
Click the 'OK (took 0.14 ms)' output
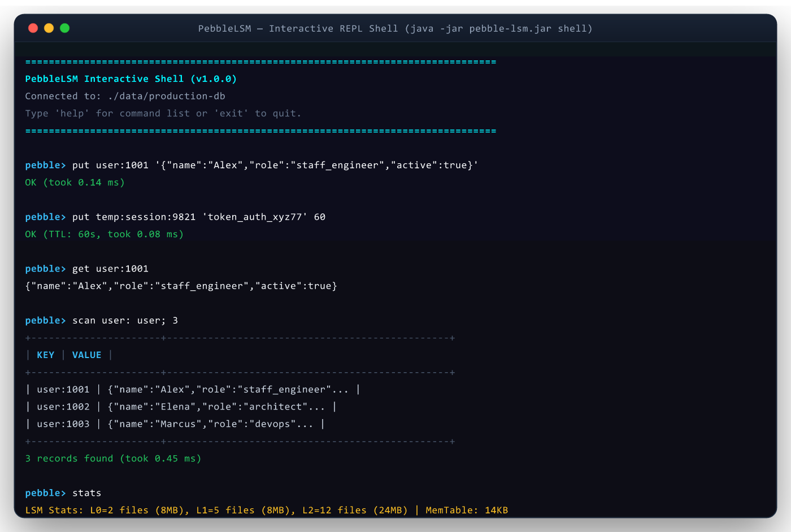pos(75,182)
